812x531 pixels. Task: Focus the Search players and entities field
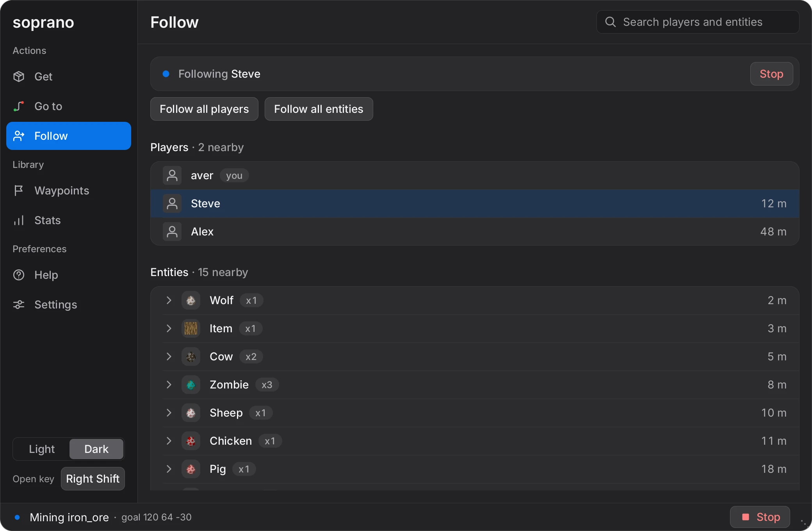point(698,22)
